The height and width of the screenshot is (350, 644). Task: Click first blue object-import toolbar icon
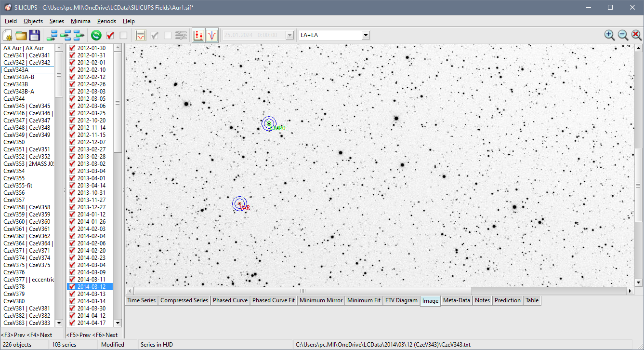(x=52, y=35)
